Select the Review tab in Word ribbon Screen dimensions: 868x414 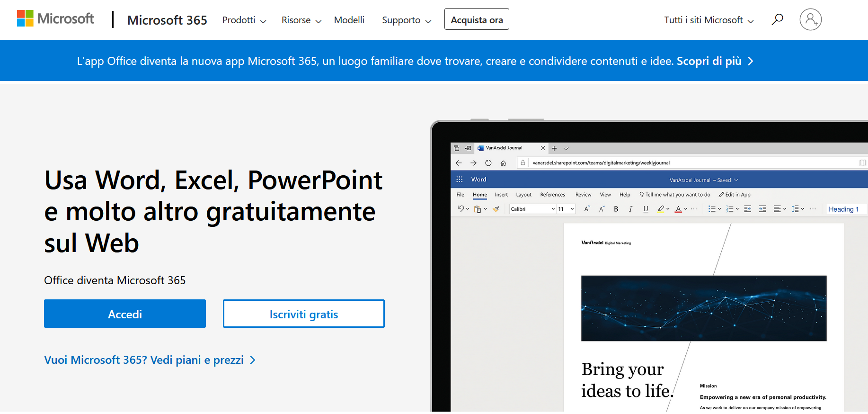point(583,195)
